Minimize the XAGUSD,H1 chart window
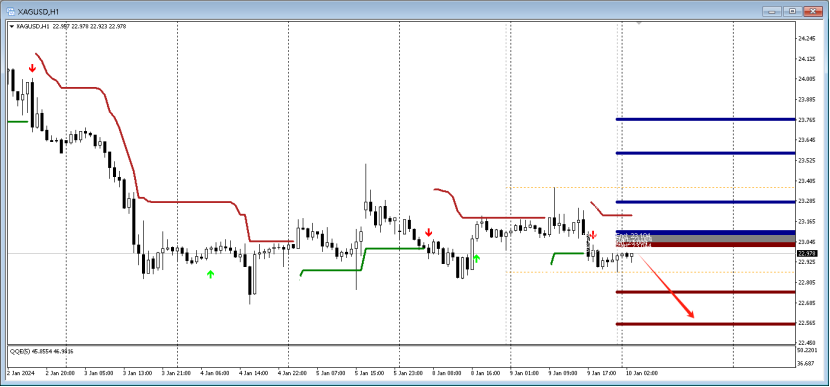 click(x=771, y=11)
